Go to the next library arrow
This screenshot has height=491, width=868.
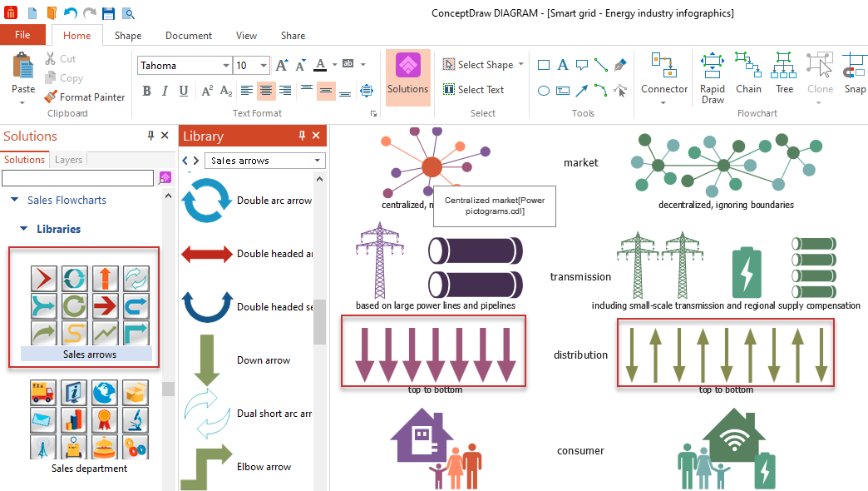point(196,161)
